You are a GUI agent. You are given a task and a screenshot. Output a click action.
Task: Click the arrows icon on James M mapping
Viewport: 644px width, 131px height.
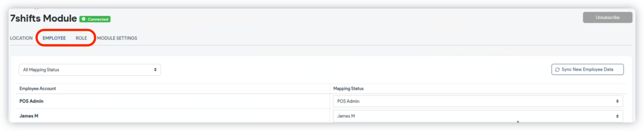(x=617, y=116)
